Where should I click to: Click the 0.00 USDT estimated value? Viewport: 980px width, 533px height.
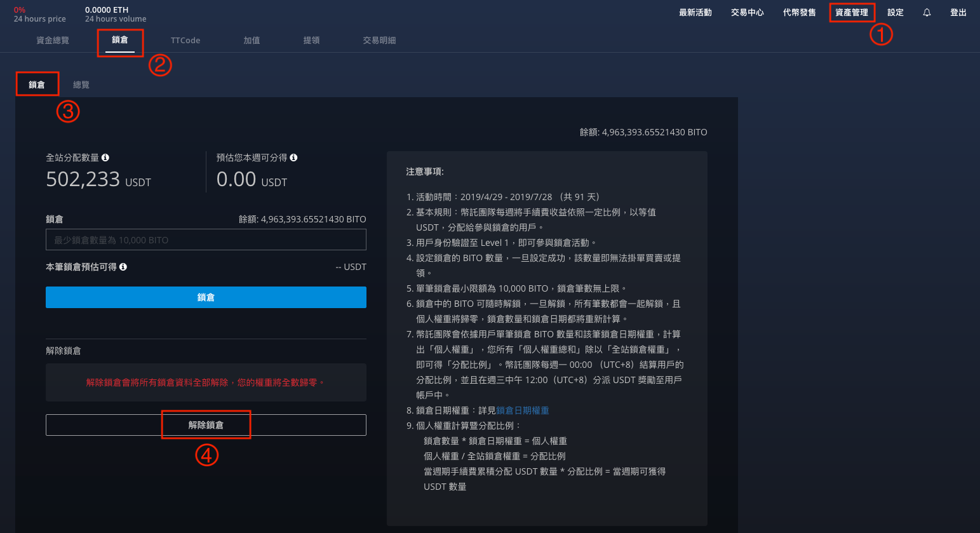click(252, 180)
